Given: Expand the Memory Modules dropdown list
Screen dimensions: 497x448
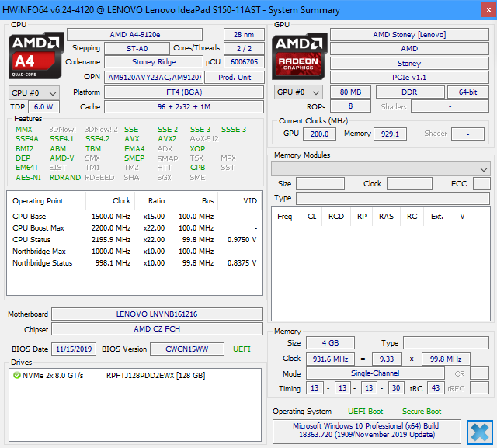Looking at the screenshot, I should pyautogui.click(x=380, y=168).
